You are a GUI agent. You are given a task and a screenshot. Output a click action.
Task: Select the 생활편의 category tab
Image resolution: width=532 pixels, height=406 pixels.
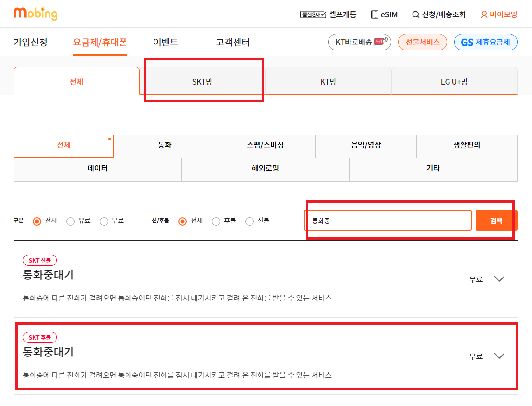[467, 146]
